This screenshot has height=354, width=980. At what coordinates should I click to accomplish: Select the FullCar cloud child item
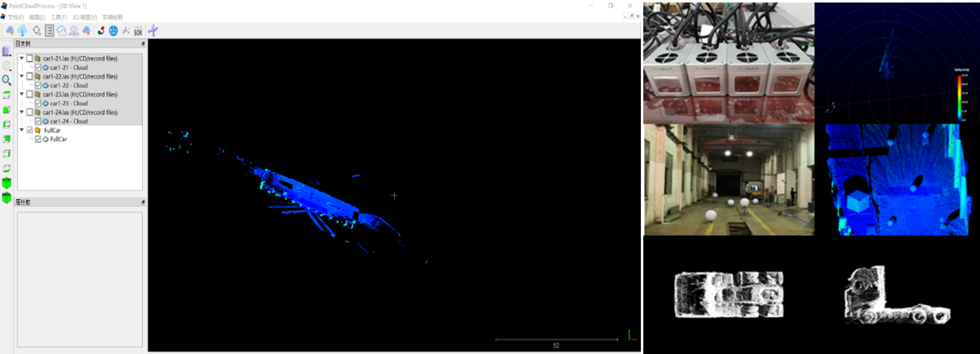(x=58, y=139)
